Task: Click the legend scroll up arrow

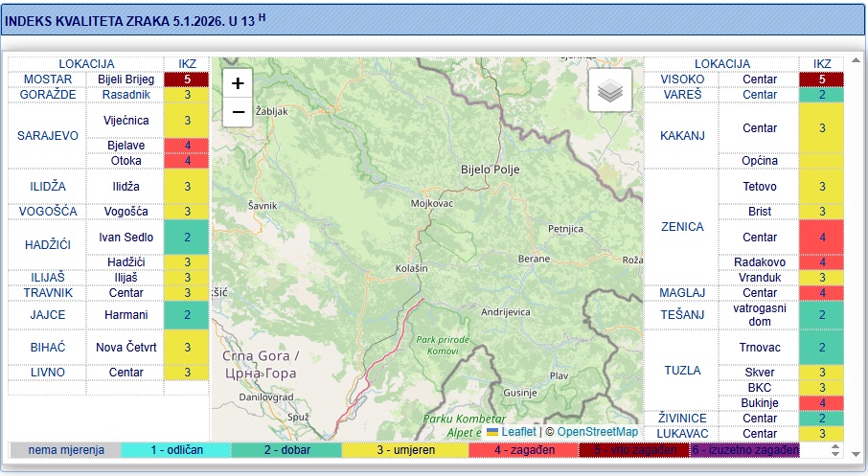Action: (834, 445)
